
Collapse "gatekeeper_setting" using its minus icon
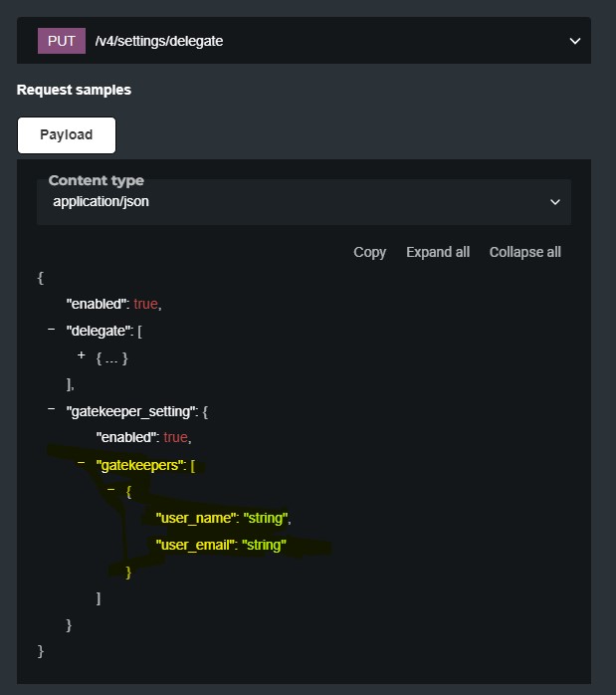51,408
